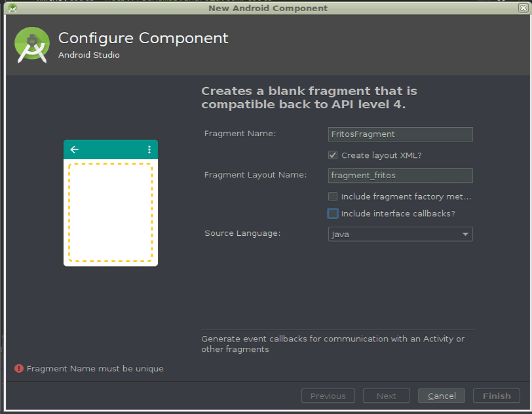The height and width of the screenshot is (414, 532).
Task: Enable Include fragment factory methods checkbox
Action: (333, 197)
